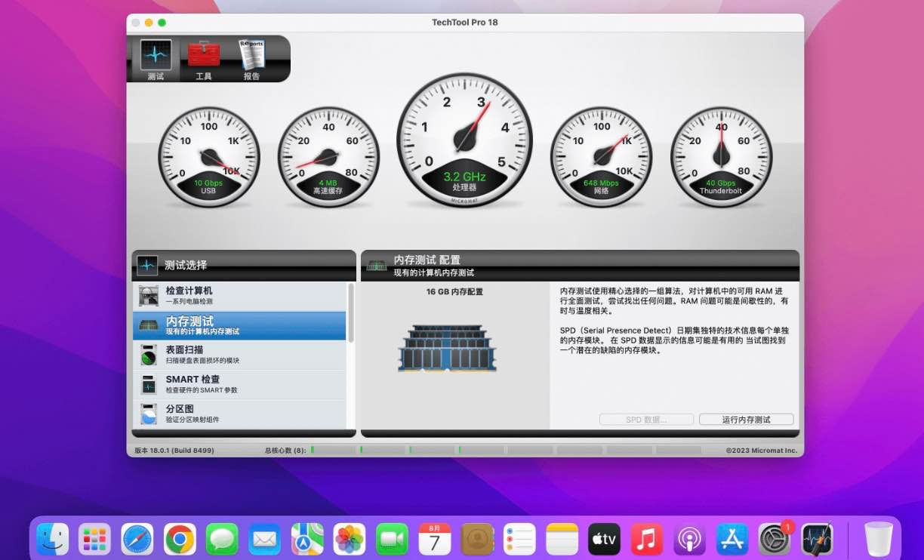Click the Thunderbolt 40 Gbps gauge
Image resolution: width=924 pixels, height=560 pixels.
click(x=721, y=157)
